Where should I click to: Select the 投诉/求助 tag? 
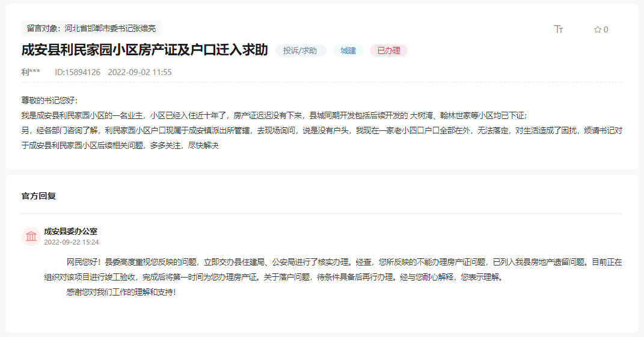click(x=300, y=50)
